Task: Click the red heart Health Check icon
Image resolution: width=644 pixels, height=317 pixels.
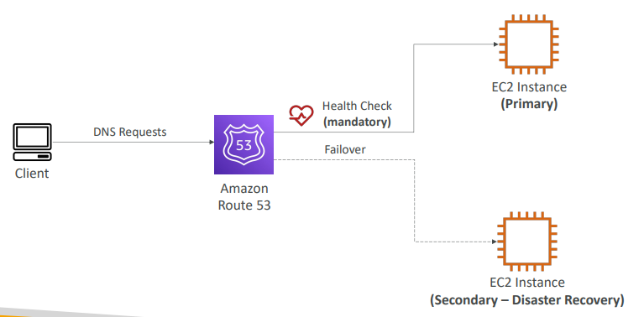Action: pyautogui.click(x=301, y=115)
